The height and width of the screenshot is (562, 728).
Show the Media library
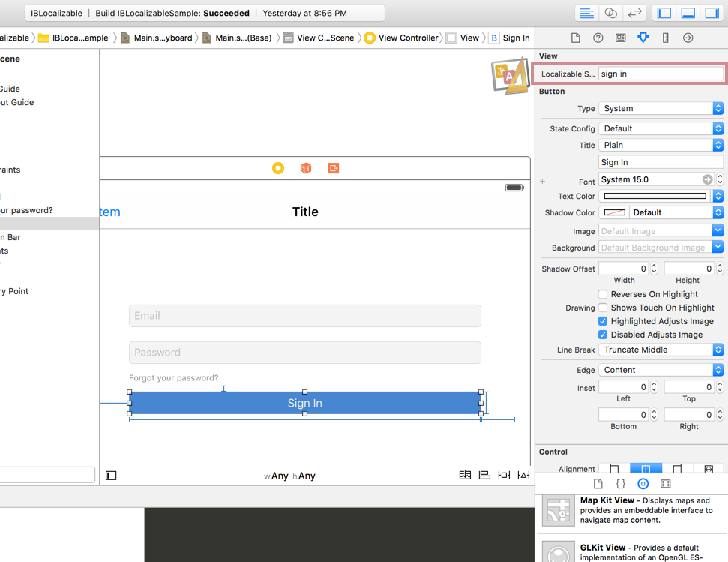click(665, 484)
